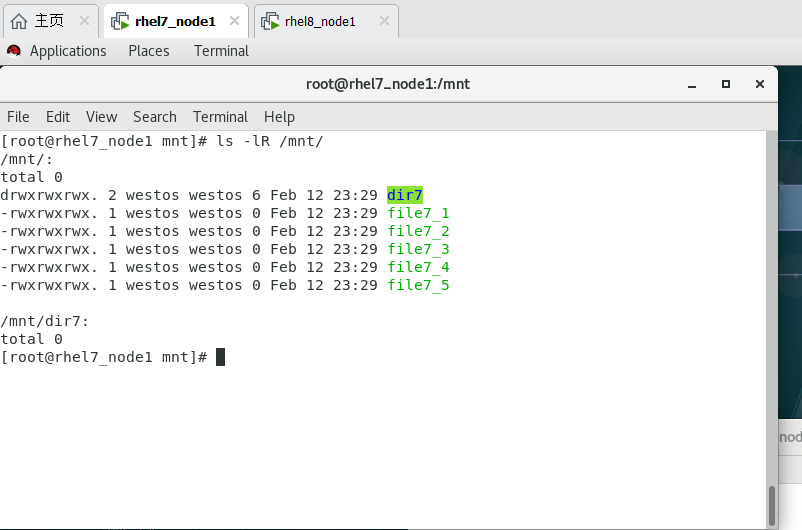Click the file7_1 filename

click(418, 213)
